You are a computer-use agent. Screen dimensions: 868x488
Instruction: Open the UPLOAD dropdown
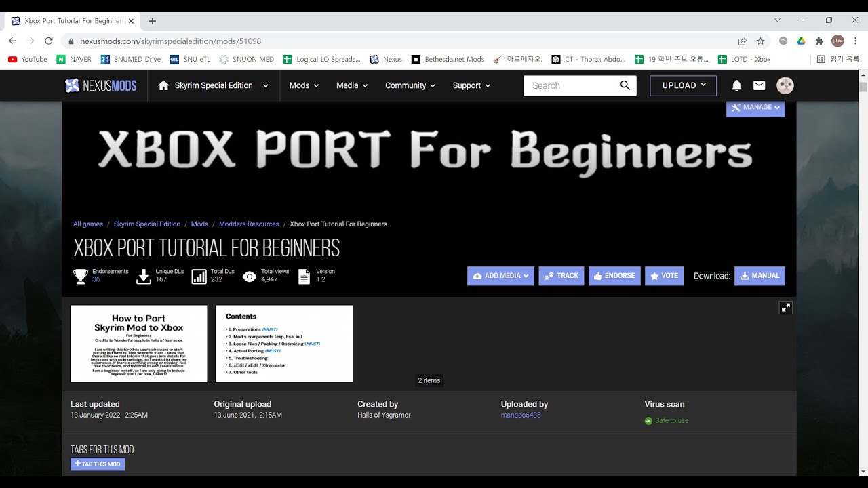pyautogui.click(x=683, y=85)
